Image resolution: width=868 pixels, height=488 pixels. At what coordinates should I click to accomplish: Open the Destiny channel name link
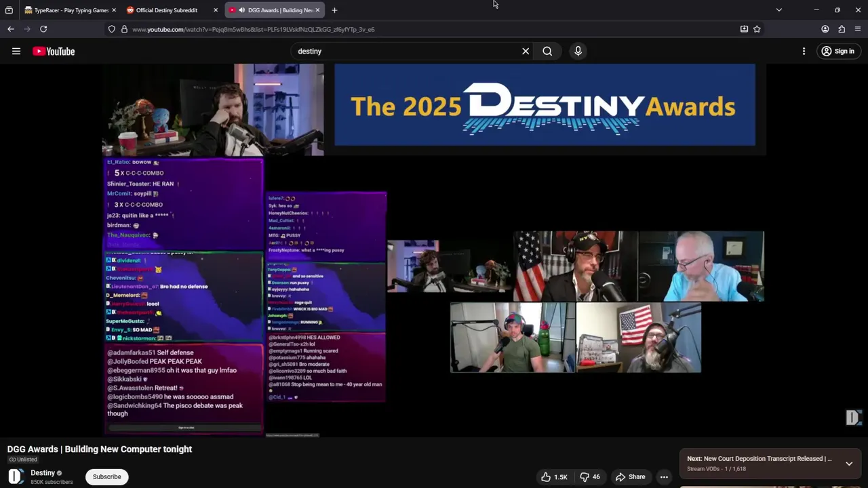click(43, 473)
